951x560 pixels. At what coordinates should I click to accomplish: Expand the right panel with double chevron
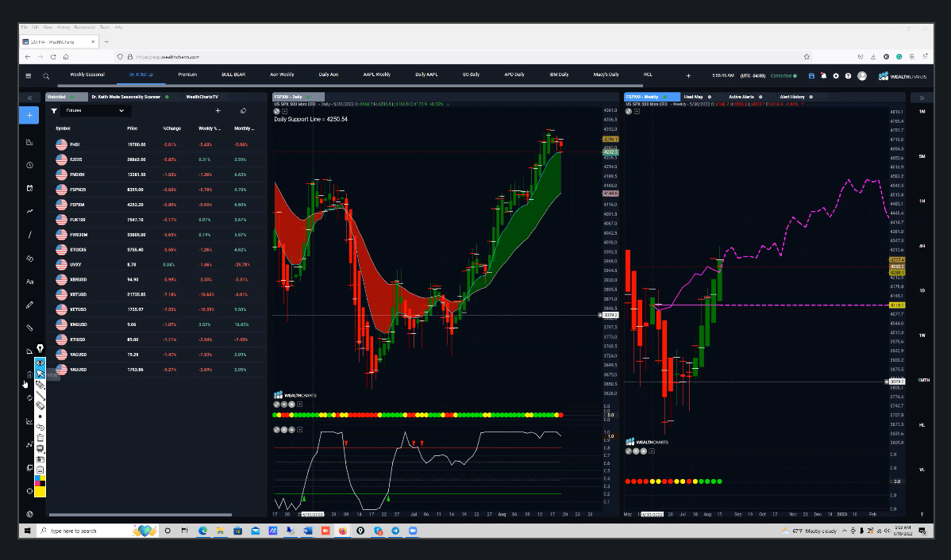click(x=922, y=98)
